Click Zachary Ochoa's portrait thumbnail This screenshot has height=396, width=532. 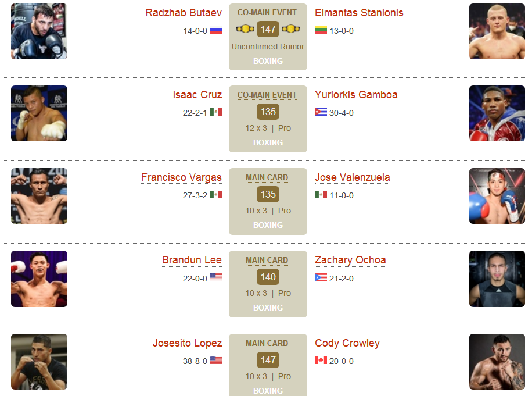497,279
